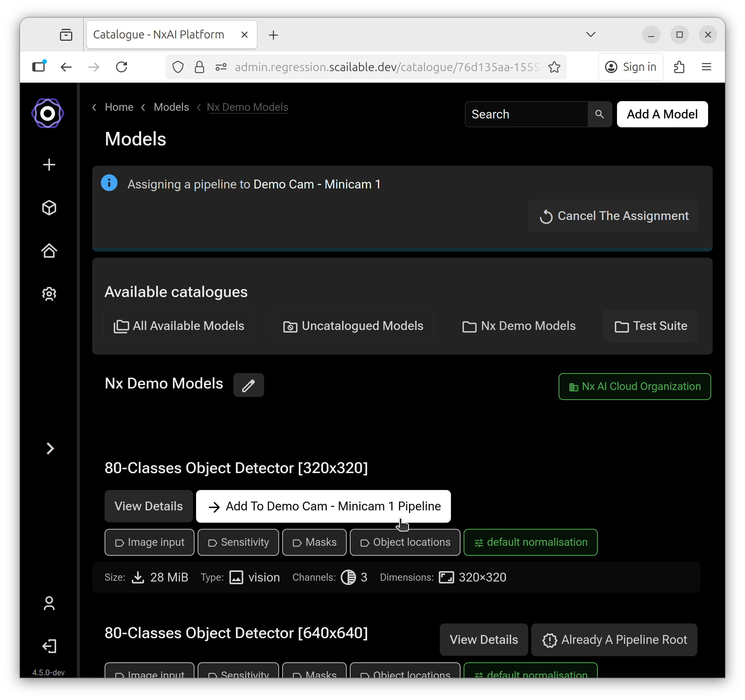Open Firefox hamburger application menu
The image size is (745, 700).
pos(706,67)
